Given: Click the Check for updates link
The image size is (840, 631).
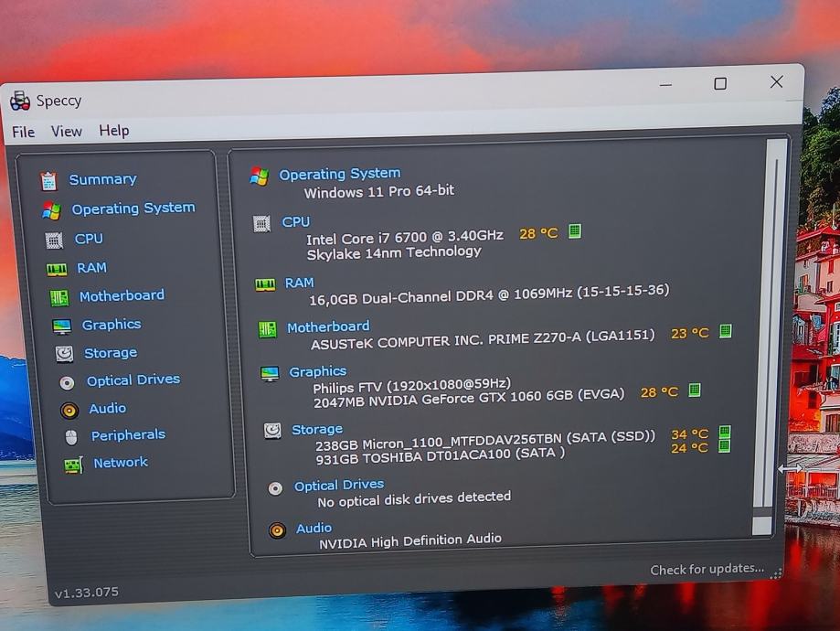Looking at the screenshot, I should click(707, 569).
